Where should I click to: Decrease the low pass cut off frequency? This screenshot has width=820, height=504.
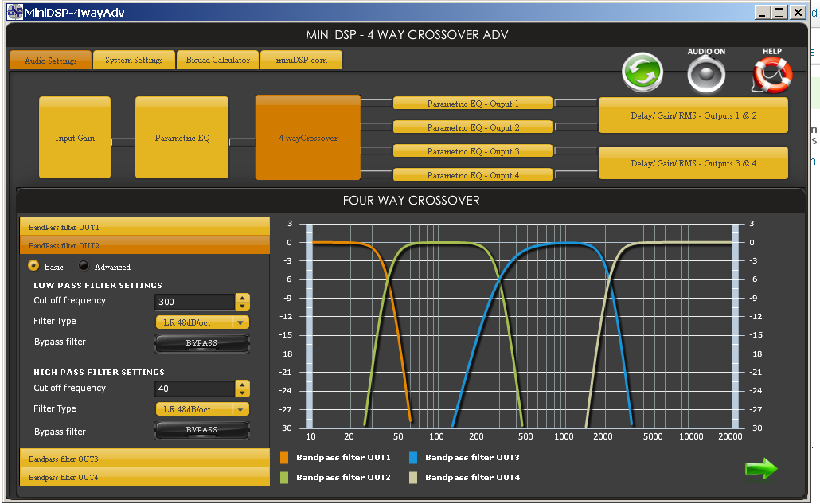click(x=242, y=306)
